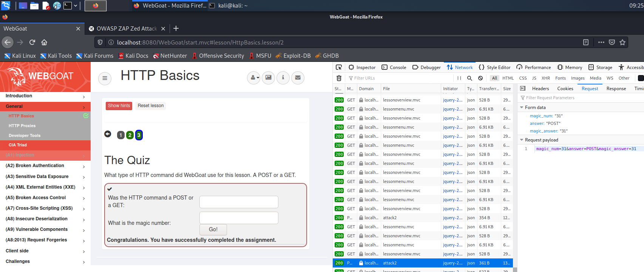Filter network requests by XHR
This screenshot has width=644, height=272.
click(545, 78)
